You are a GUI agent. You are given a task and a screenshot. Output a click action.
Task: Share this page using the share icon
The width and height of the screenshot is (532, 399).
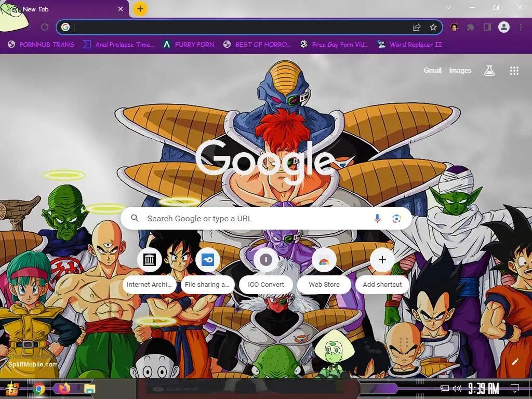tap(417, 27)
